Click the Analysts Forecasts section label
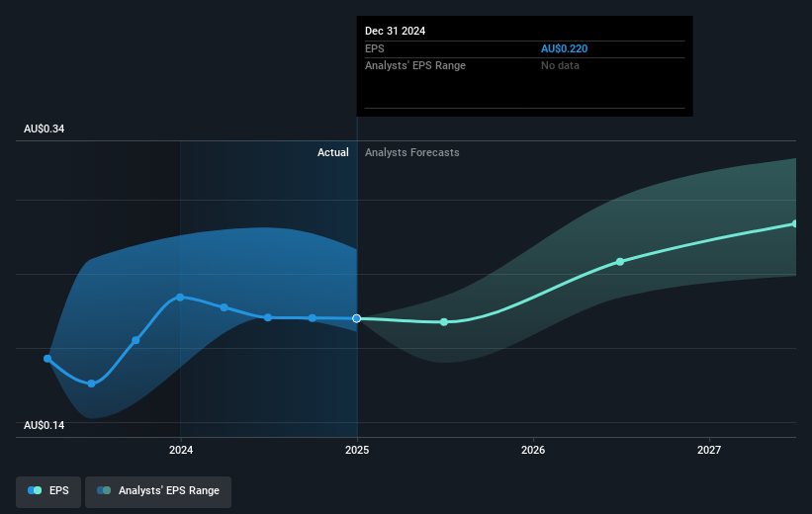 (x=412, y=152)
